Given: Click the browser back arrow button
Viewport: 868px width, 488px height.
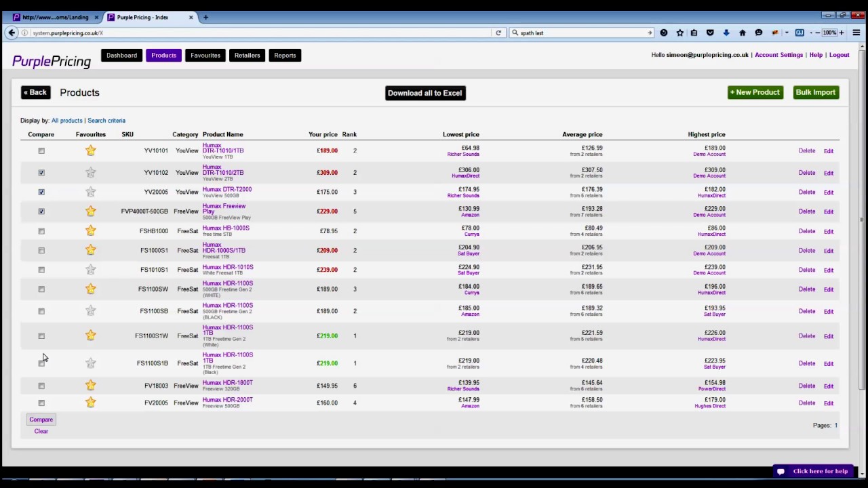Looking at the screenshot, I should (12, 33).
